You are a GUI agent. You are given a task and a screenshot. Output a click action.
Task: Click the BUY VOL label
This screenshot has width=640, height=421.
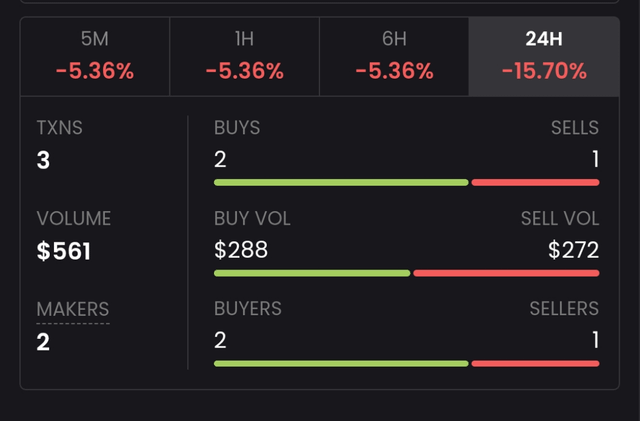(252, 219)
